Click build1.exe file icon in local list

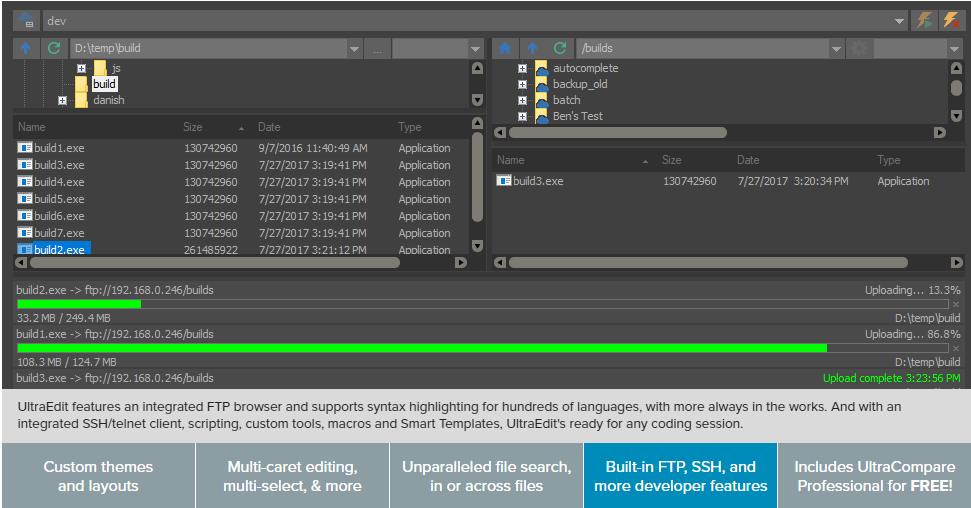pyautogui.click(x=25, y=147)
